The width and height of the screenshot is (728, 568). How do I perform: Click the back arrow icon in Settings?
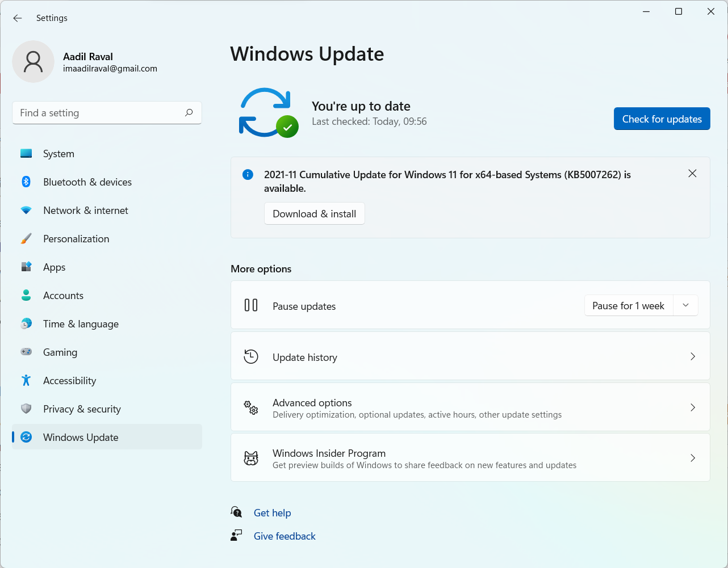click(18, 18)
